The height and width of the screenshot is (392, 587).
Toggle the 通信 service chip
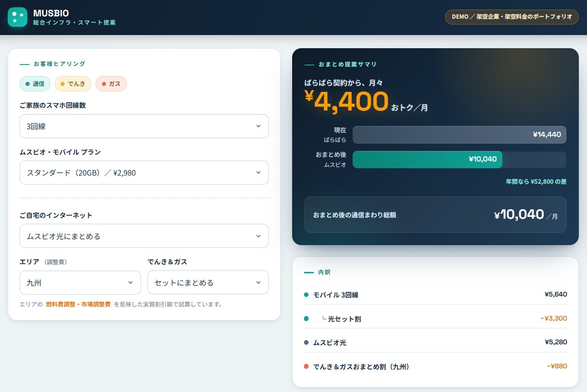(x=35, y=84)
